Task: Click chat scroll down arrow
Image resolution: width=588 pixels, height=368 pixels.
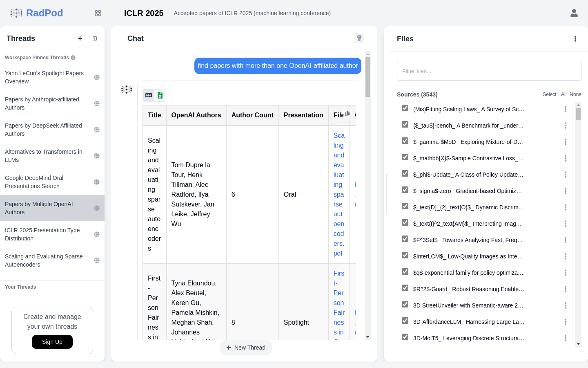Action: pos(367,337)
